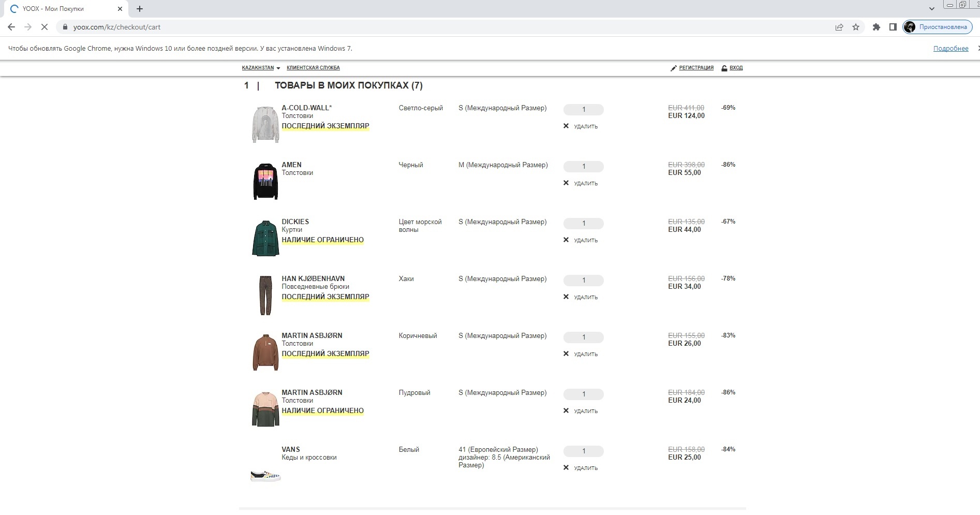
Task: Click the 41 (Европейский Размер) size text
Action: pyautogui.click(x=498, y=449)
